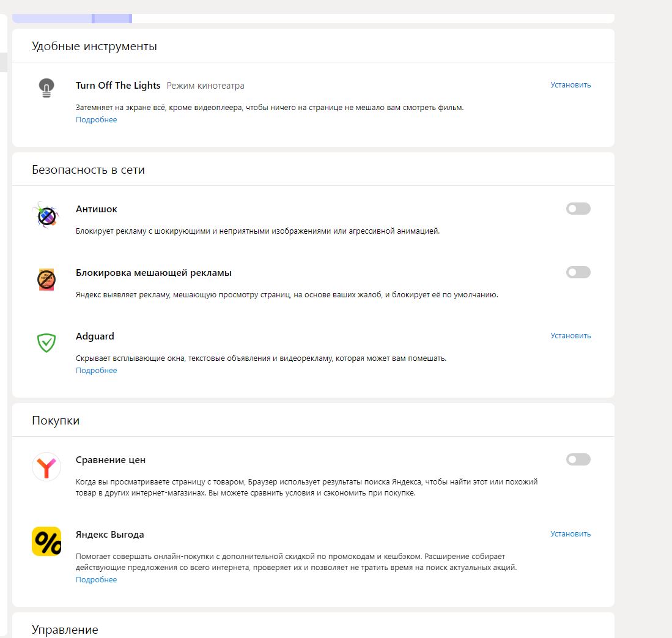
Task: Click the Антишок extension icon
Action: point(45,215)
